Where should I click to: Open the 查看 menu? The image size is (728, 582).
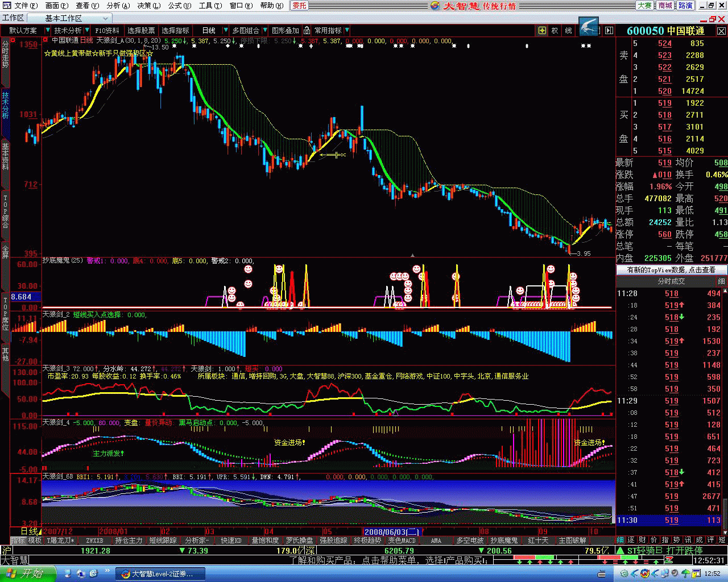[87, 5]
